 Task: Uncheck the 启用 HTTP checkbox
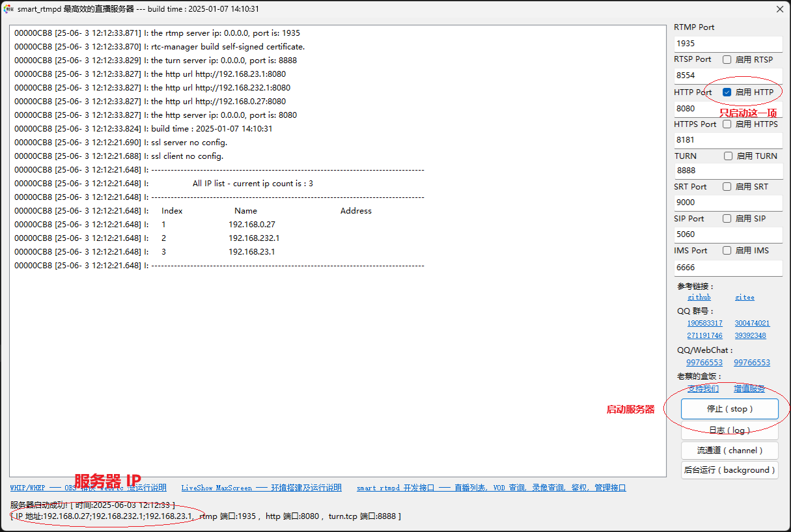[x=727, y=92]
